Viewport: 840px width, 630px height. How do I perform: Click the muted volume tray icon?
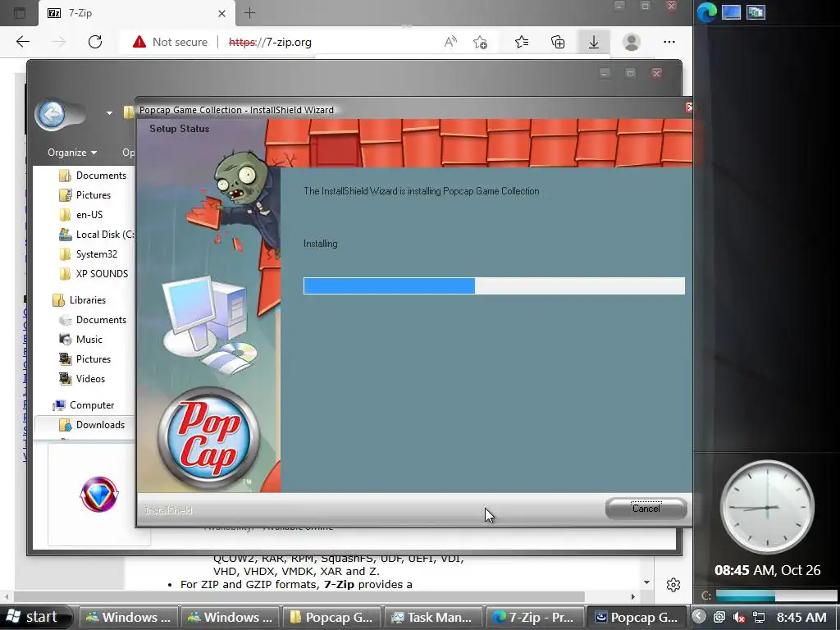pos(739,617)
